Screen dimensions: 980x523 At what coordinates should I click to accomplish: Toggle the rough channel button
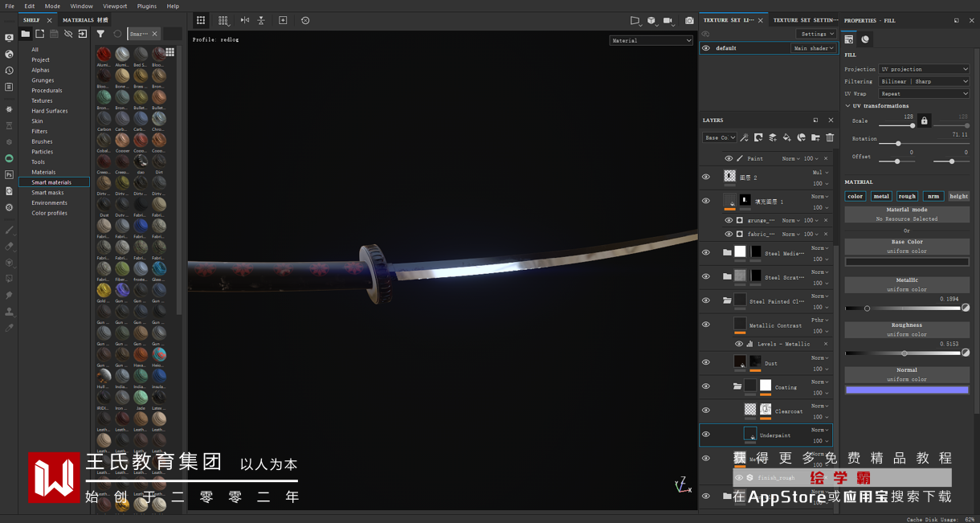coord(907,196)
